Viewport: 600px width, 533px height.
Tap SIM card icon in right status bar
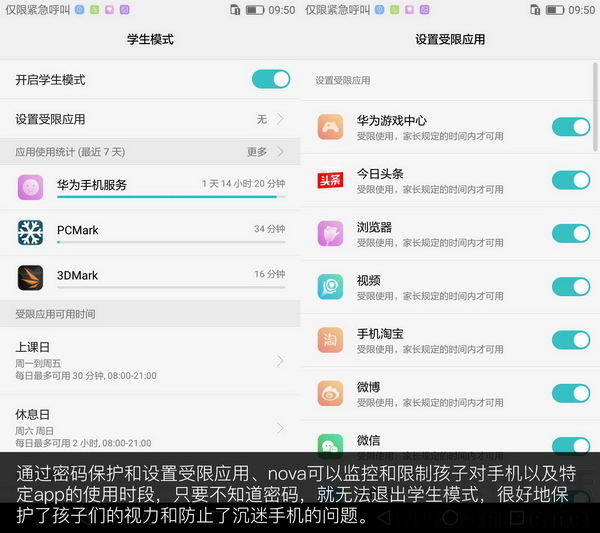tap(535, 10)
